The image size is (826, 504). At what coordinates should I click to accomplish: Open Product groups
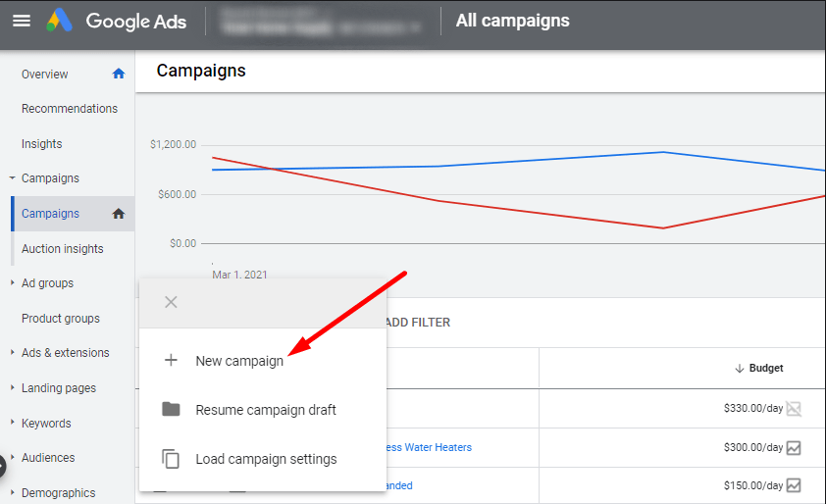coord(61,319)
